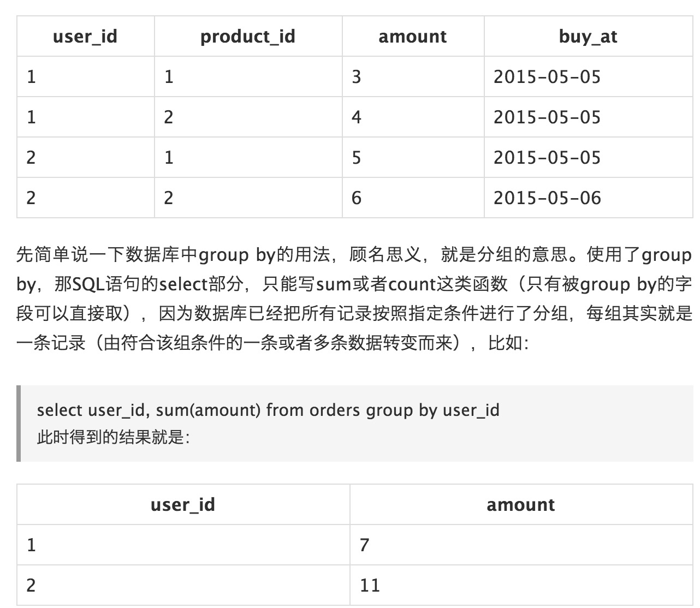Click the product_id cell in the last order row
700x608 pixels.
click(x=248, y=198)
